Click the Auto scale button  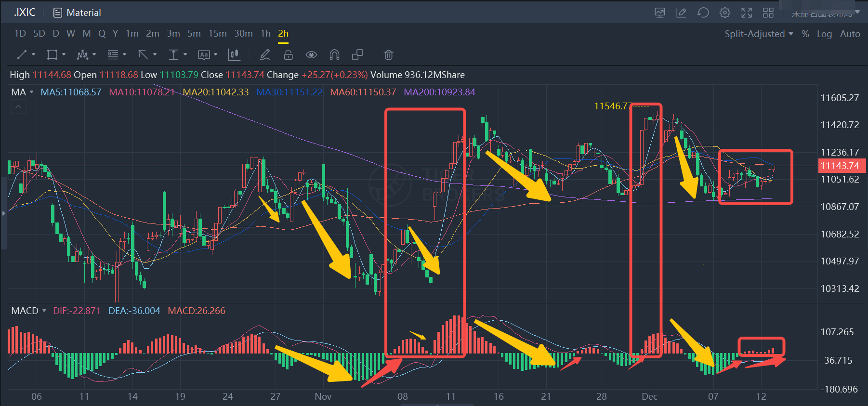(850, 34)
